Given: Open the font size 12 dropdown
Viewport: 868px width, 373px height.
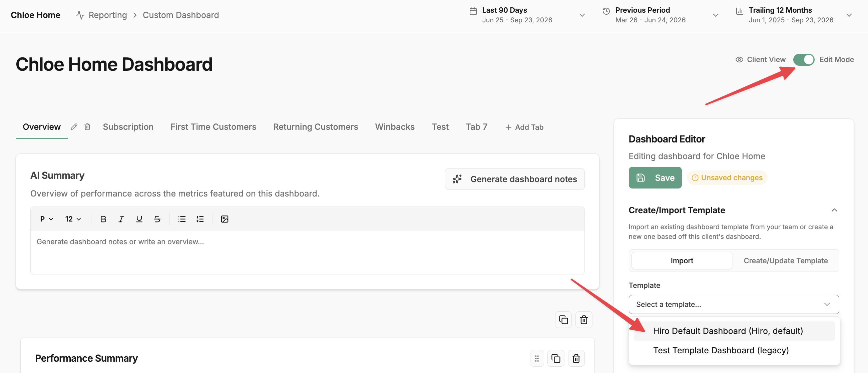Looking at the screenshot, I should point(73,219).
